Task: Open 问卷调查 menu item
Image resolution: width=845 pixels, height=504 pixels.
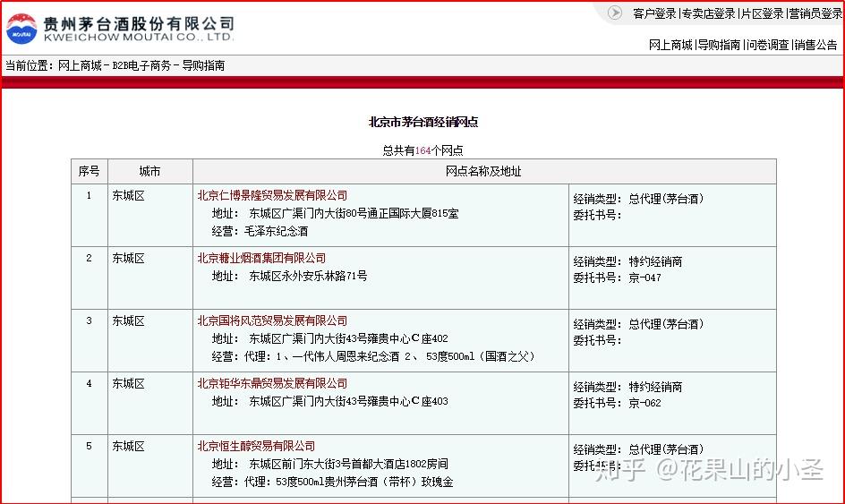Action: [x=767, y=45]
